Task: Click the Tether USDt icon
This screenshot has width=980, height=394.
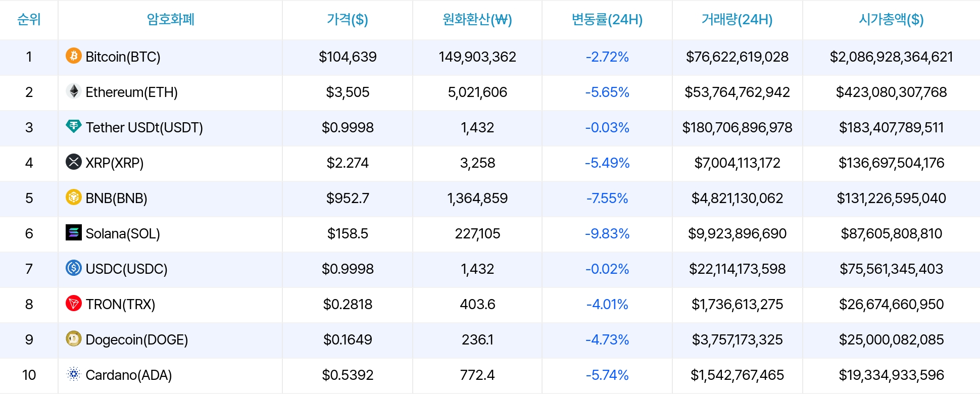Action: [x=74, y=126]
